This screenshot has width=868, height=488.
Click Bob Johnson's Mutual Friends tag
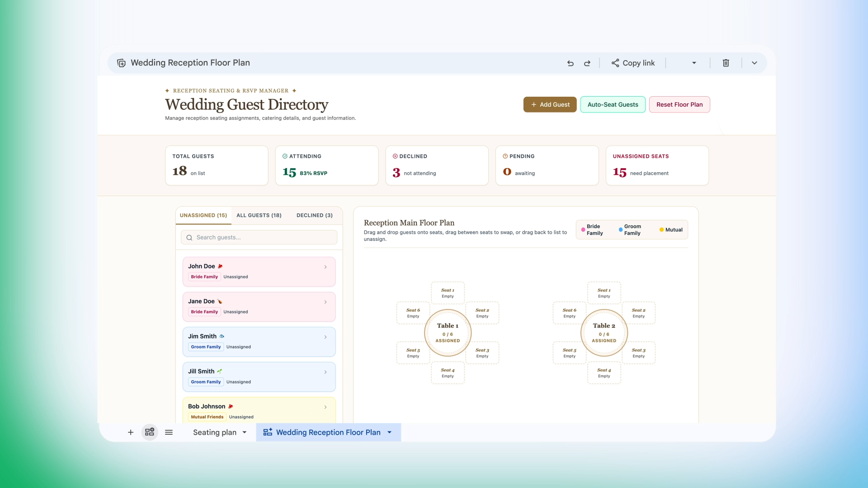(x=207, y=417)
